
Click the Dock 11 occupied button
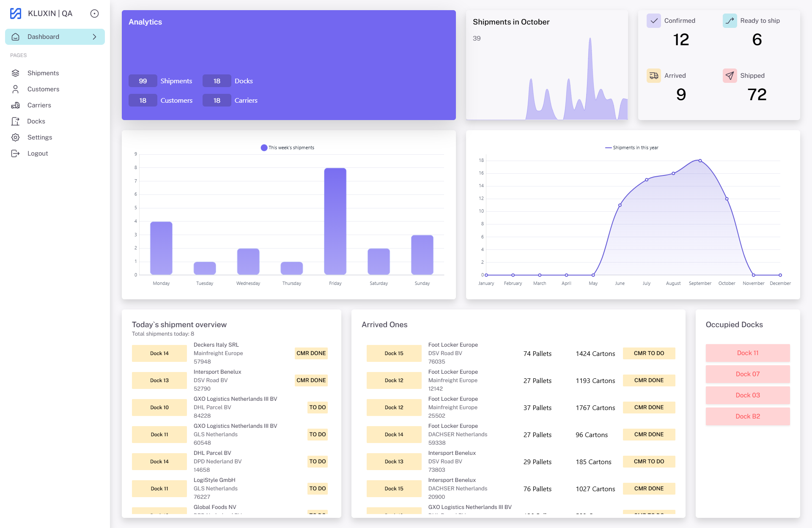click(x=747, y=353)
